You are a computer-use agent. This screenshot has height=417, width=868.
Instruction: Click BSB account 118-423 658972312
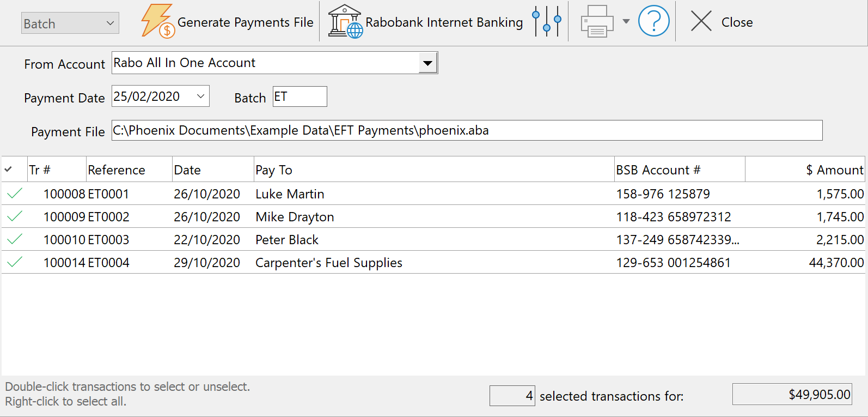[674, 217]
